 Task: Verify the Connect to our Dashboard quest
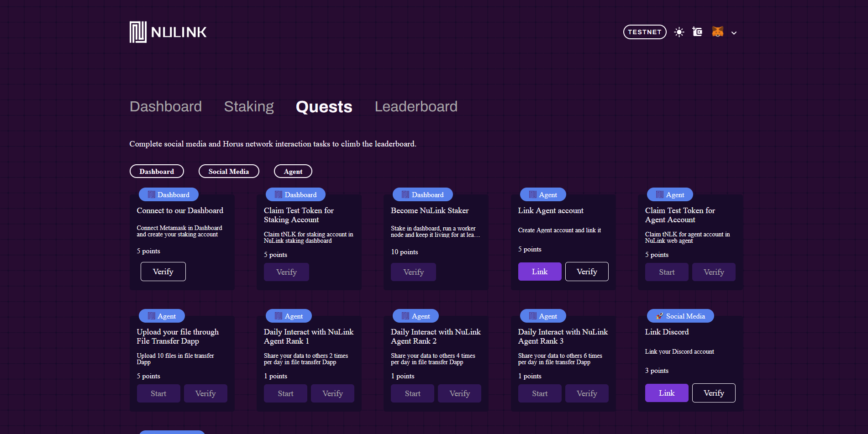(x=163, y=272)
